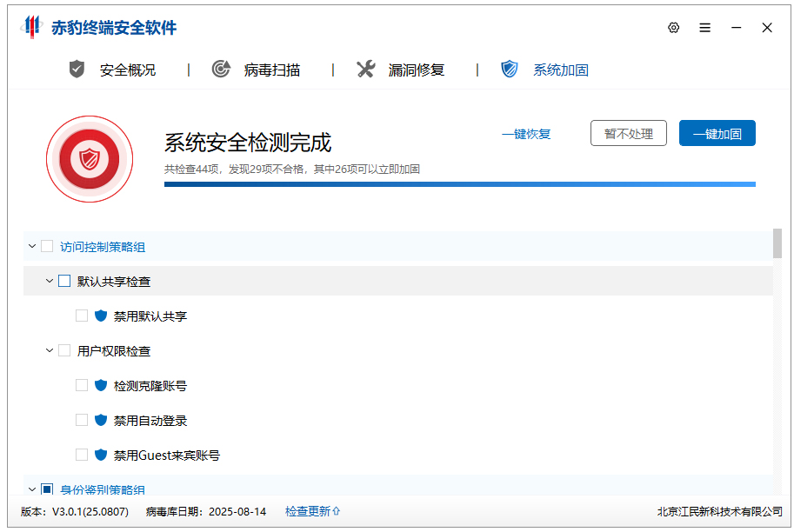Click the policy list scrollbar thumb

pos(777,243)
